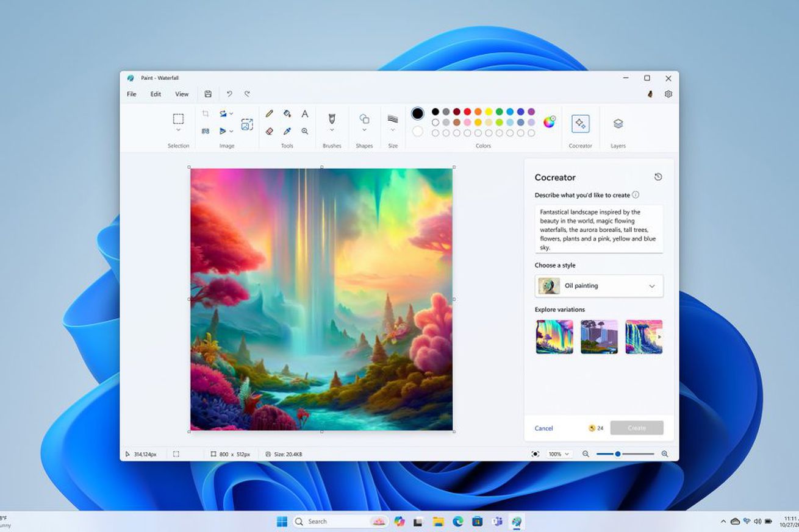Expand the Brushes dropdown
The image size is (799, 532).
[332, 130]
